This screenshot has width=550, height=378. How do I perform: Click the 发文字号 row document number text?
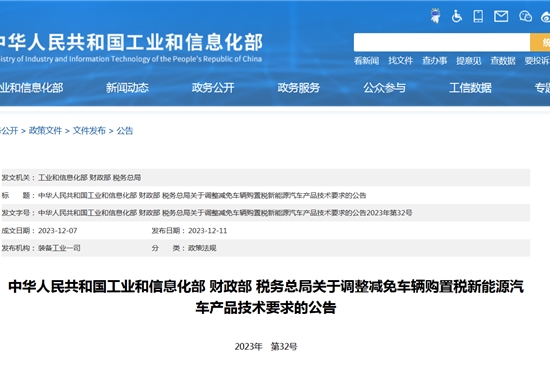pos(225,213)
